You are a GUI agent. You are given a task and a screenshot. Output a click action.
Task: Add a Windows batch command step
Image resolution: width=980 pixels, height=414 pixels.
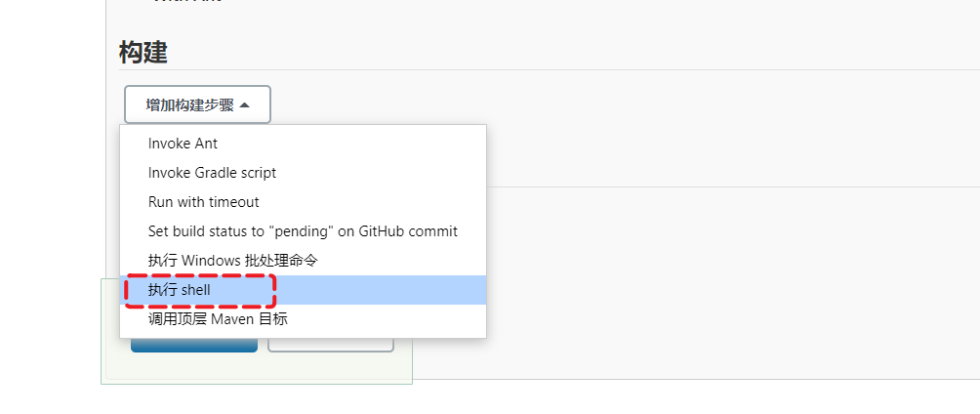click(x=232, y=261)
